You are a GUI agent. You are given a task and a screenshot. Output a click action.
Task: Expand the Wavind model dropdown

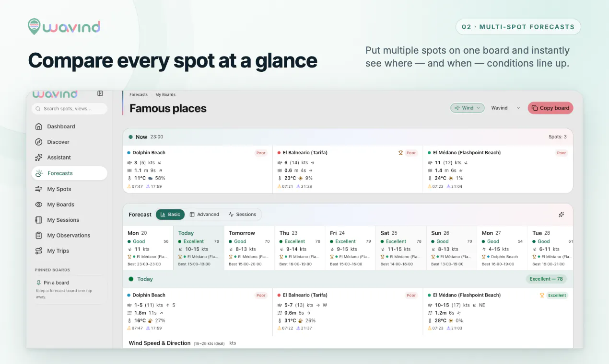click(505, 108)
